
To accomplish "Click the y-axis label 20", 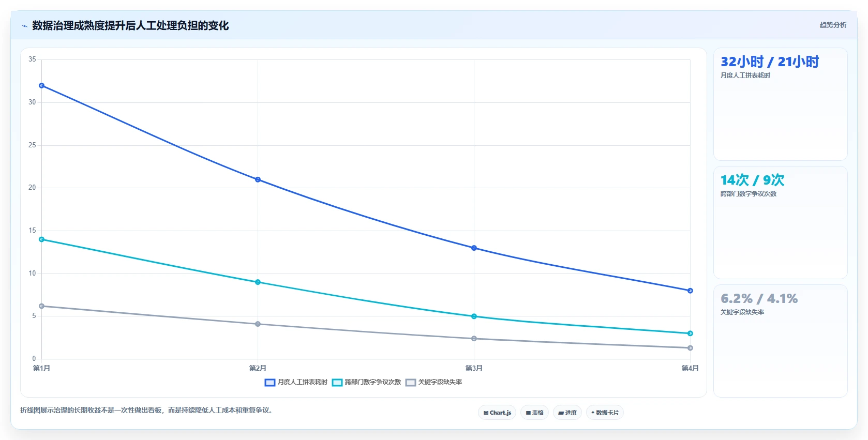I will pyautogui.click(x=32, y=188).
